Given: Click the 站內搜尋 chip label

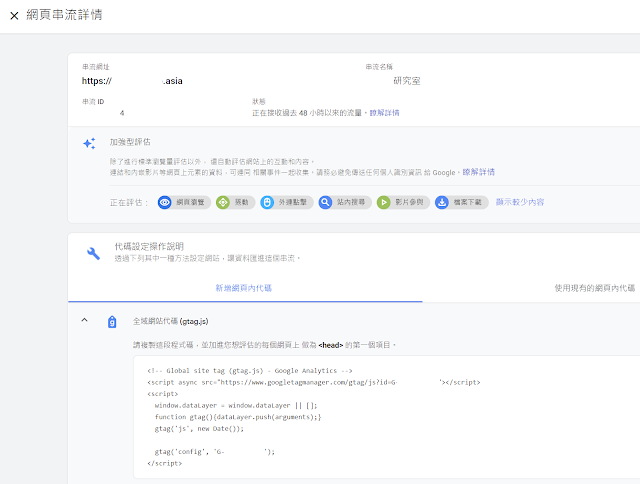Looking at the screenshot, I should coord(351,202).
